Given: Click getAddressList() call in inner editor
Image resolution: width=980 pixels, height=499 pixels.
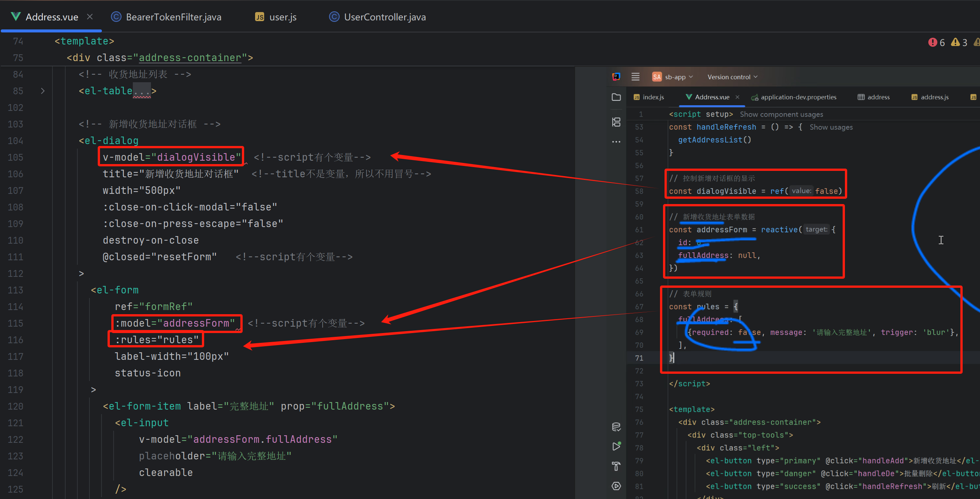Looking at the screenshot, I should point(715,140).
